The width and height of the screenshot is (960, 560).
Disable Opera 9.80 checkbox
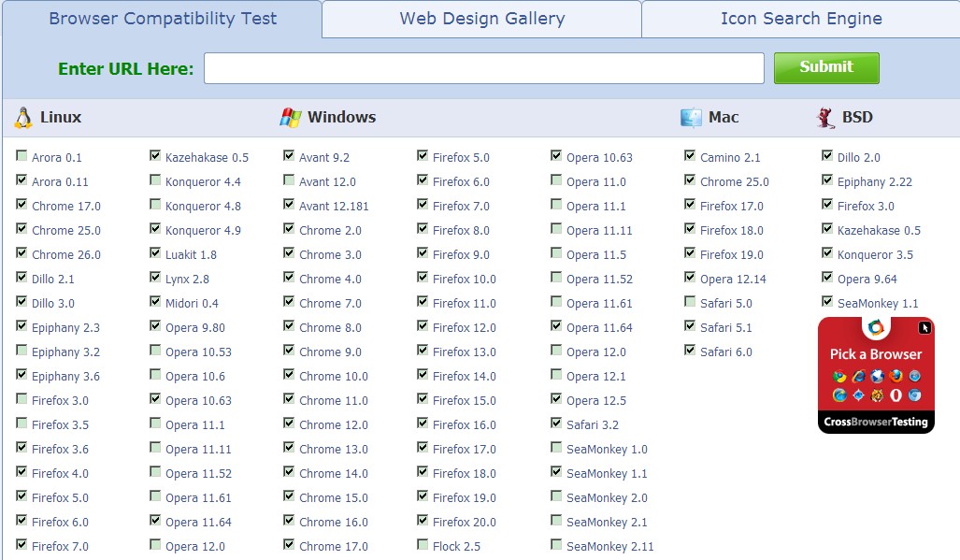coord(155,325)
